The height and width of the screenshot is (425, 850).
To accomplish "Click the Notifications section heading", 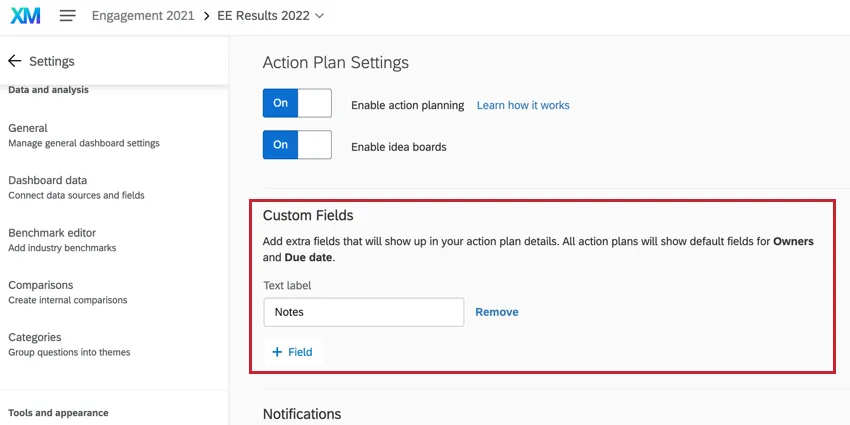I will 302,414.
